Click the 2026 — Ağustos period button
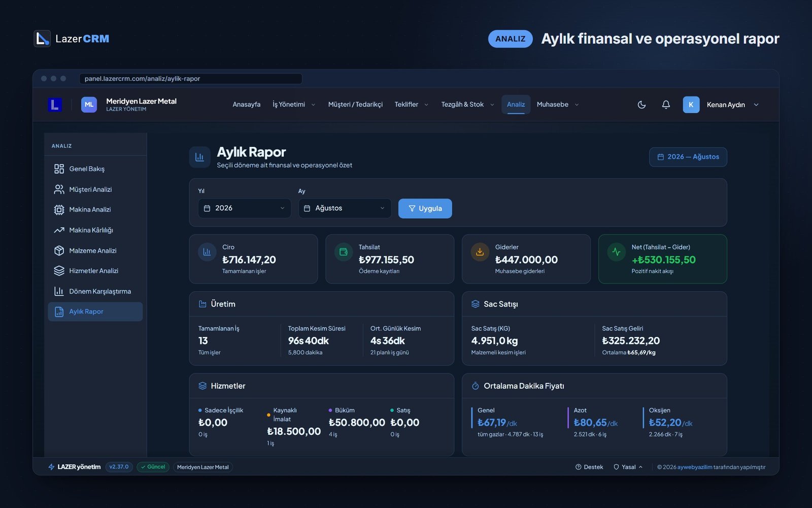 688,157
